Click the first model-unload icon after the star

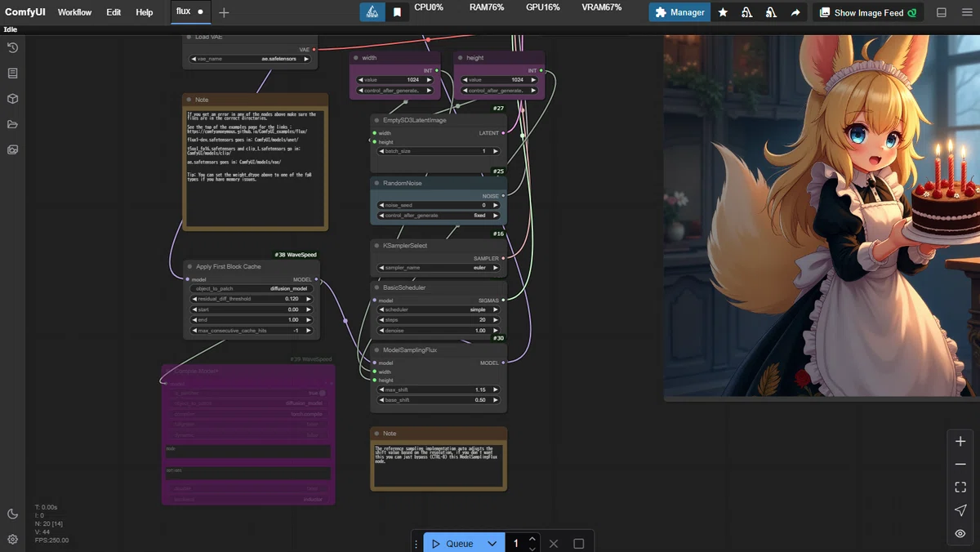[x=746, y=12]
